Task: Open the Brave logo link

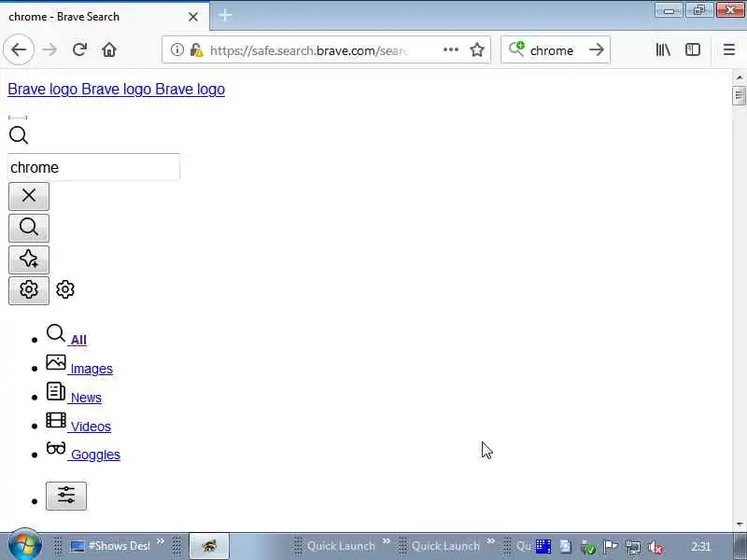Action: point(116,89)
